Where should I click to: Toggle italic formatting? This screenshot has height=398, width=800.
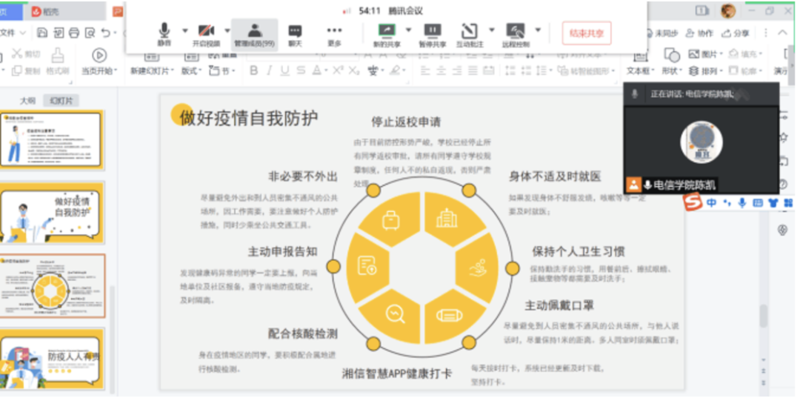pyautogui.click(x=269, y=70)
